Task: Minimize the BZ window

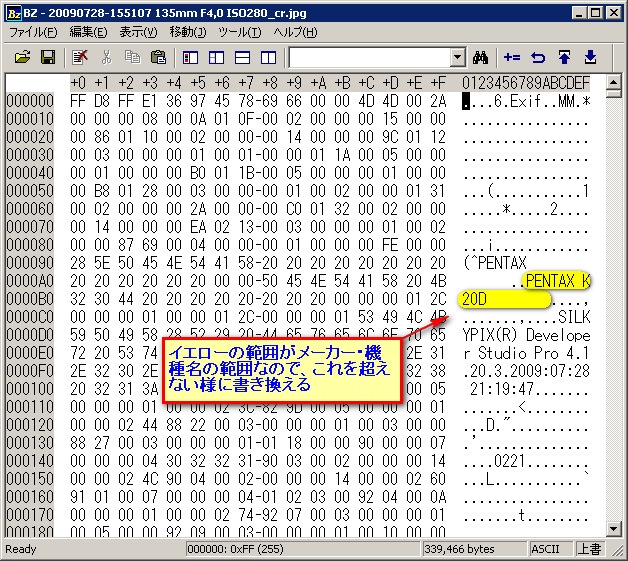Action: 579,13
